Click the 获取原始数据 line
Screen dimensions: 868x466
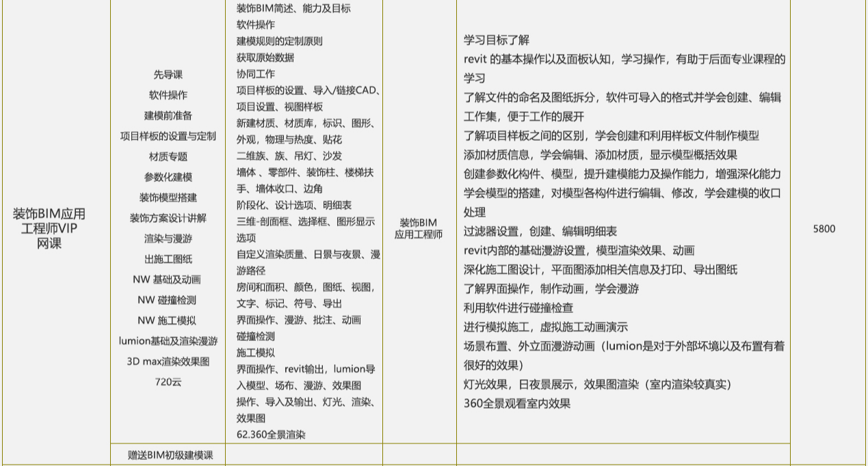click(265, 57)
